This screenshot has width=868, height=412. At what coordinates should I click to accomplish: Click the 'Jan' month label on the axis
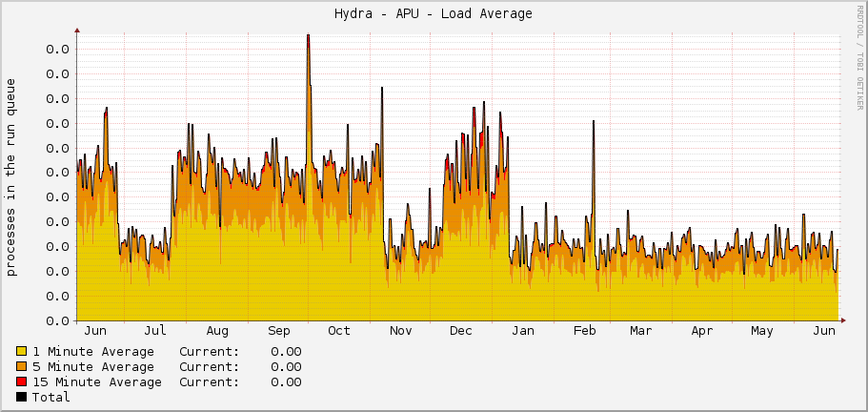pyautogui.click(x=522, y=331)
